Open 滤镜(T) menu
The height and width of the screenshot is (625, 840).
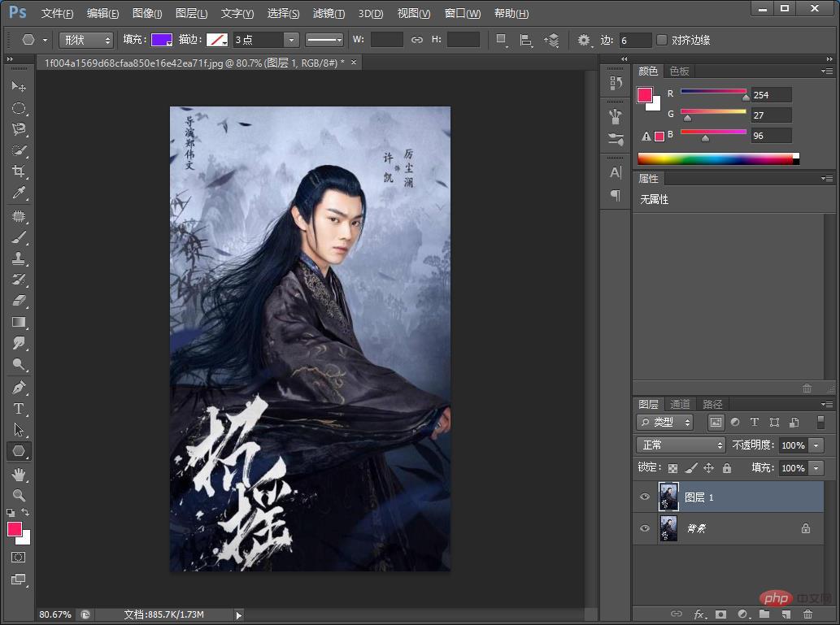click(x=329, y=13)
